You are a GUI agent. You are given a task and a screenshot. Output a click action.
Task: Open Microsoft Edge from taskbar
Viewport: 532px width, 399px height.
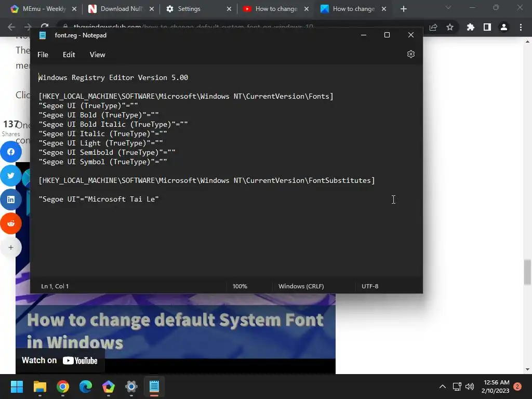86,387
